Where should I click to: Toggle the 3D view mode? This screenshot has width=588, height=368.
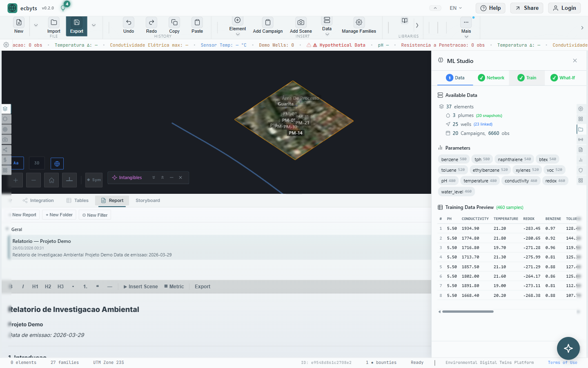[37, 163]
